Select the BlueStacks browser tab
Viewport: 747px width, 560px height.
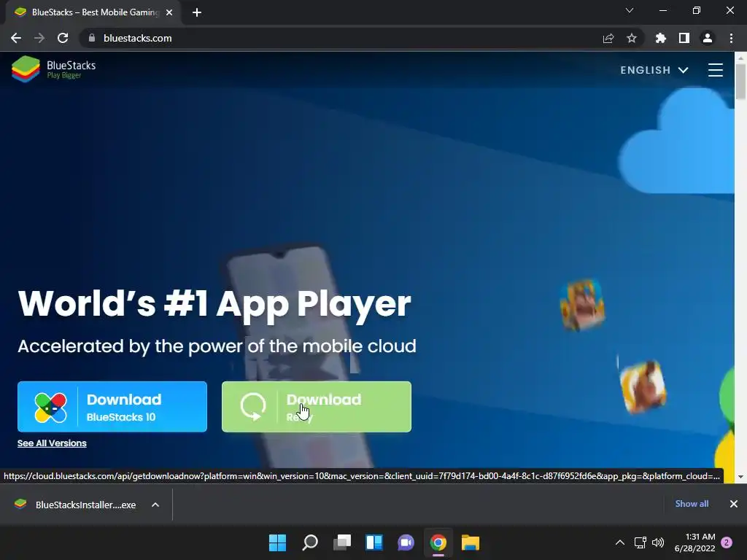coord(93,12)
